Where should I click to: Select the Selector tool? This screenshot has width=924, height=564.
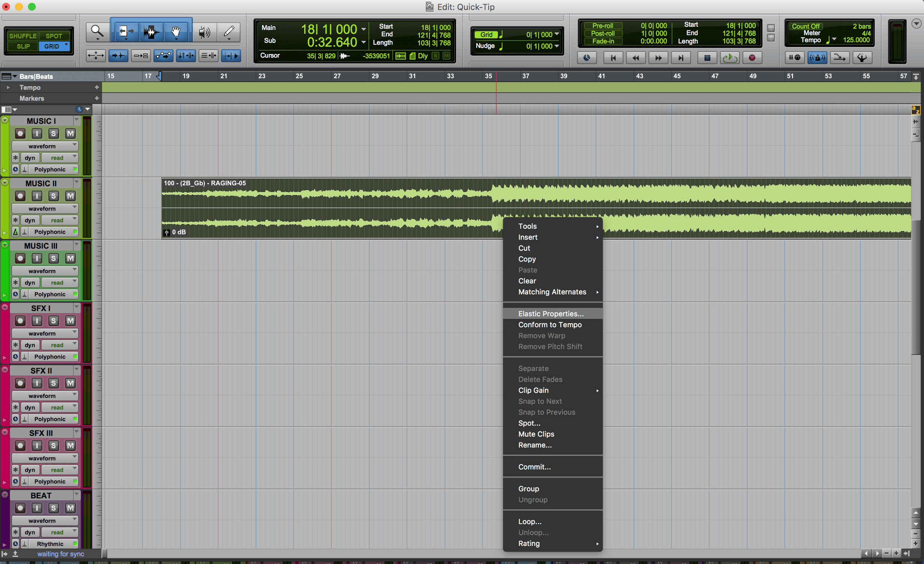tap(151, 31)
